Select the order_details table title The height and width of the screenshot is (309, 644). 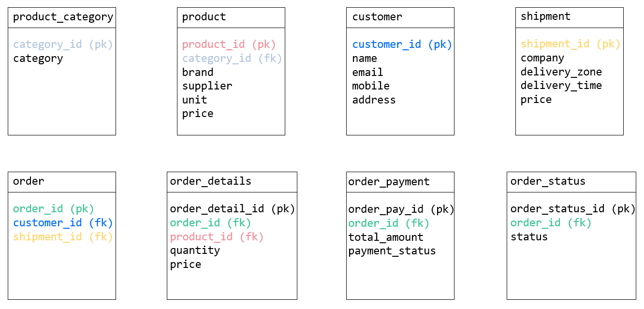tap(211, 181)
